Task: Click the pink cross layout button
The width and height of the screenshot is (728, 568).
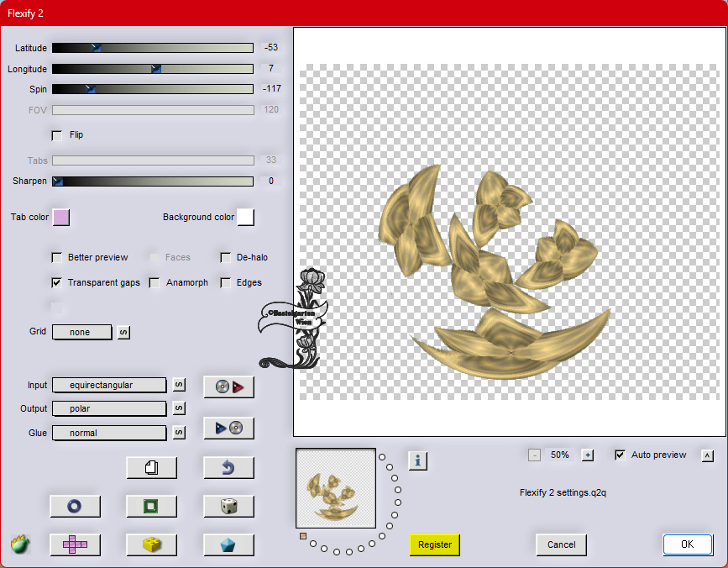Action: point(75,544)
